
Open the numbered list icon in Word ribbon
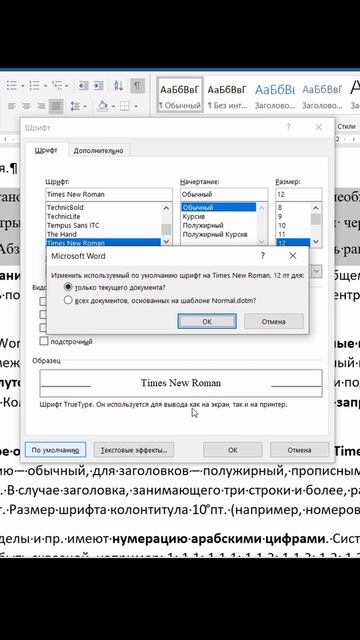pos(34,86)
